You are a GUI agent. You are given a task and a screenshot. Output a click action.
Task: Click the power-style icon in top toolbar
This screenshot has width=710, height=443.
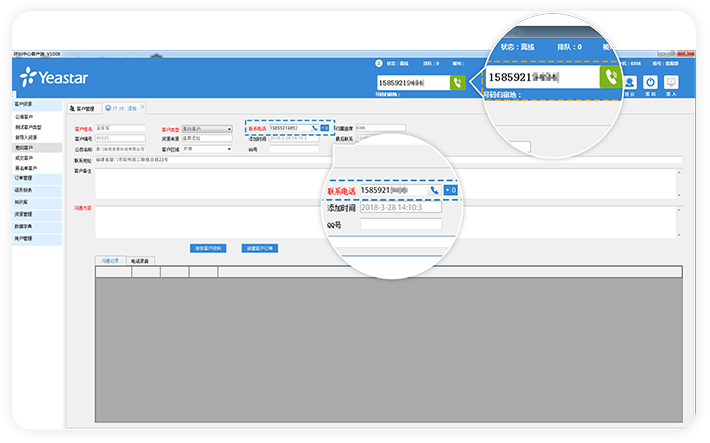tap(650, 83)
